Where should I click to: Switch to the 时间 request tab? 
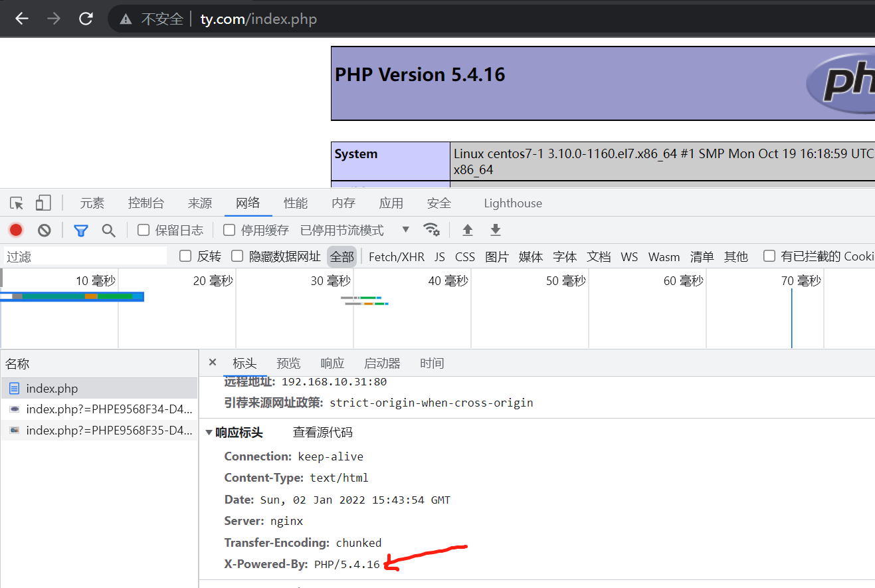click(x=432, y=363)
